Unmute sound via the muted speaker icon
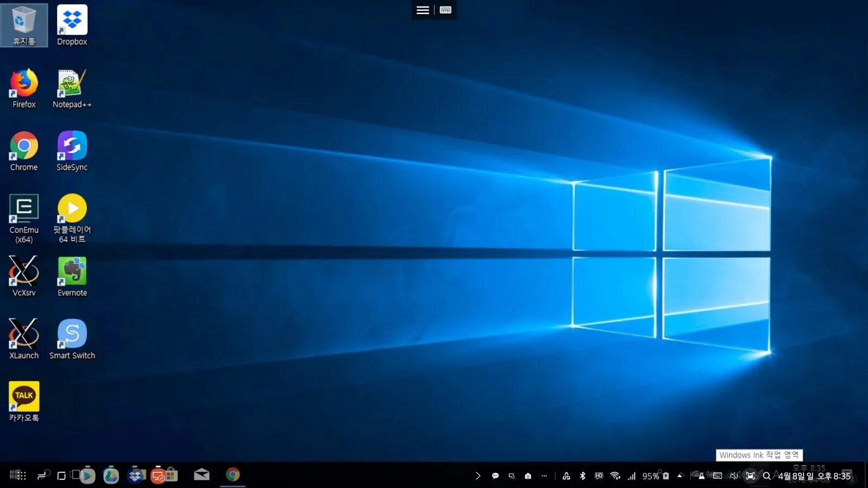 (x=733, y=476)
